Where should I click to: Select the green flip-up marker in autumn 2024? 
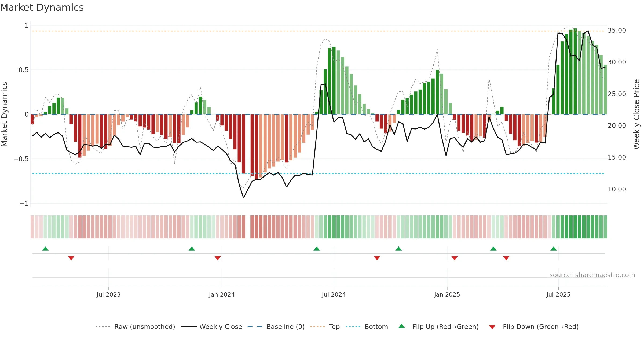point(398,249)
